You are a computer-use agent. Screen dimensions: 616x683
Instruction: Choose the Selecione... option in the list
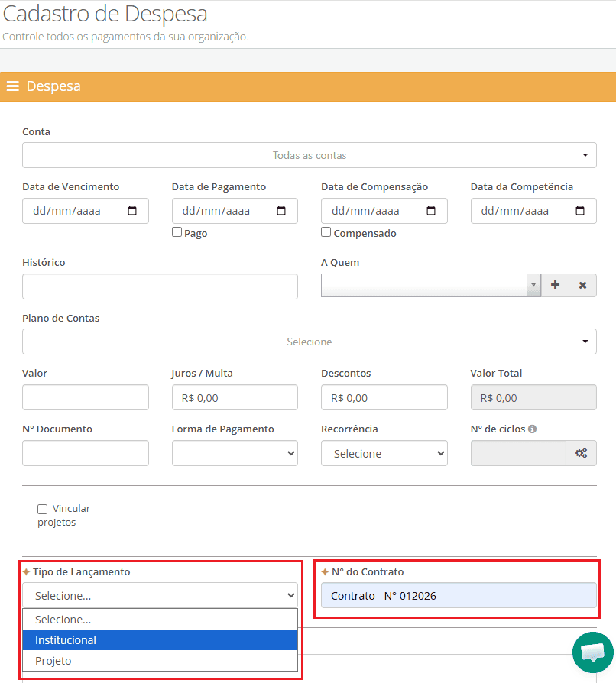pyautogui.click(x=160, y=620)
